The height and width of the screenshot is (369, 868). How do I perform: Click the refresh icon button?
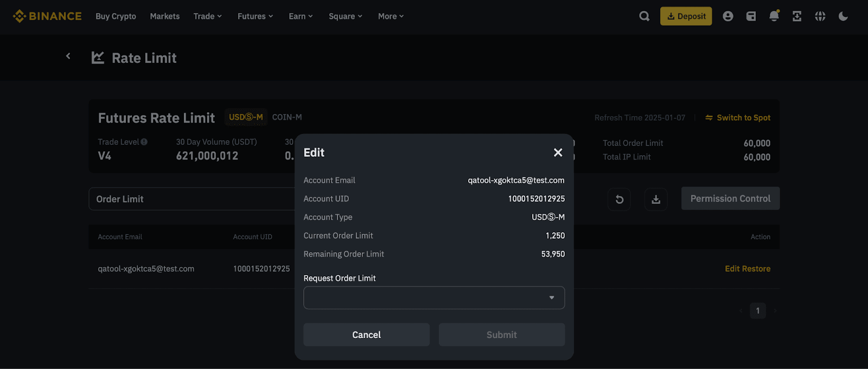(620, 199)
